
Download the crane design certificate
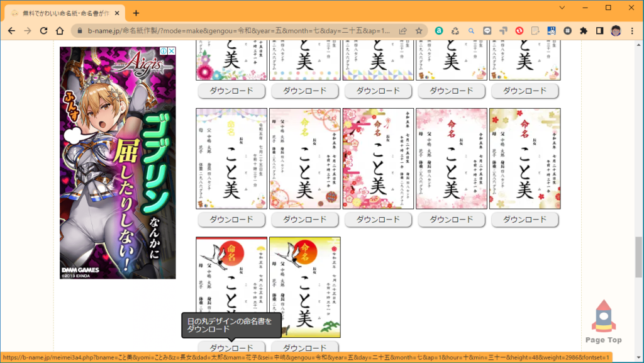[305, 347]
